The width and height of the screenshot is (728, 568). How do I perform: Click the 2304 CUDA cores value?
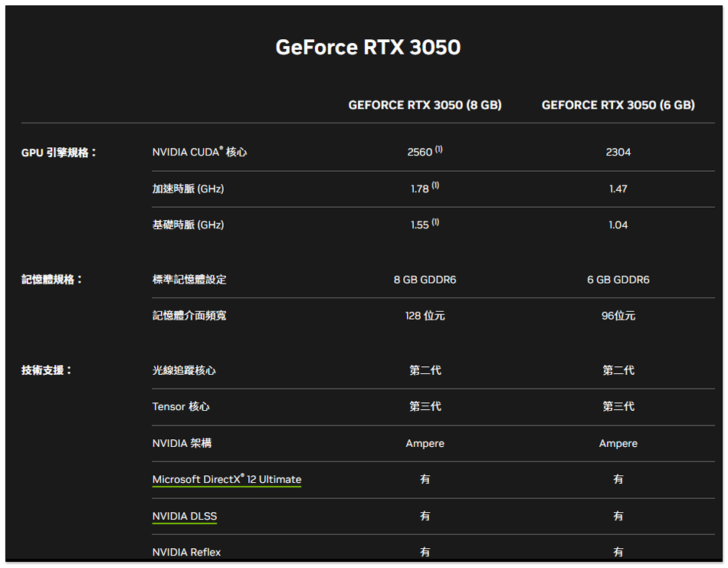pos(618,153)
